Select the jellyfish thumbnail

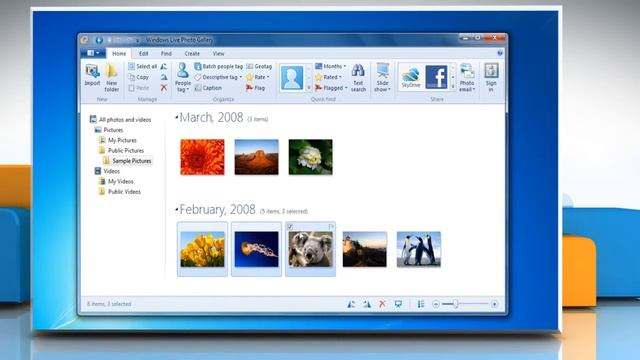[256, 249]
